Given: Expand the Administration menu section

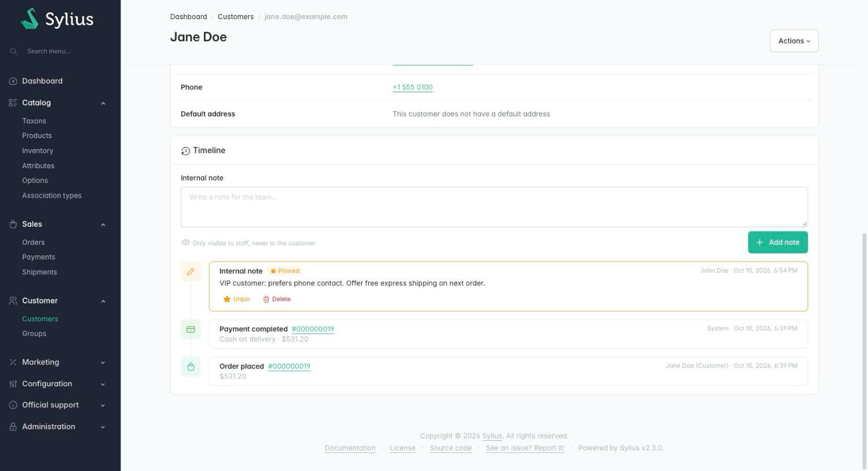Looking at the screenshot, I should click(x=103, y=427).
